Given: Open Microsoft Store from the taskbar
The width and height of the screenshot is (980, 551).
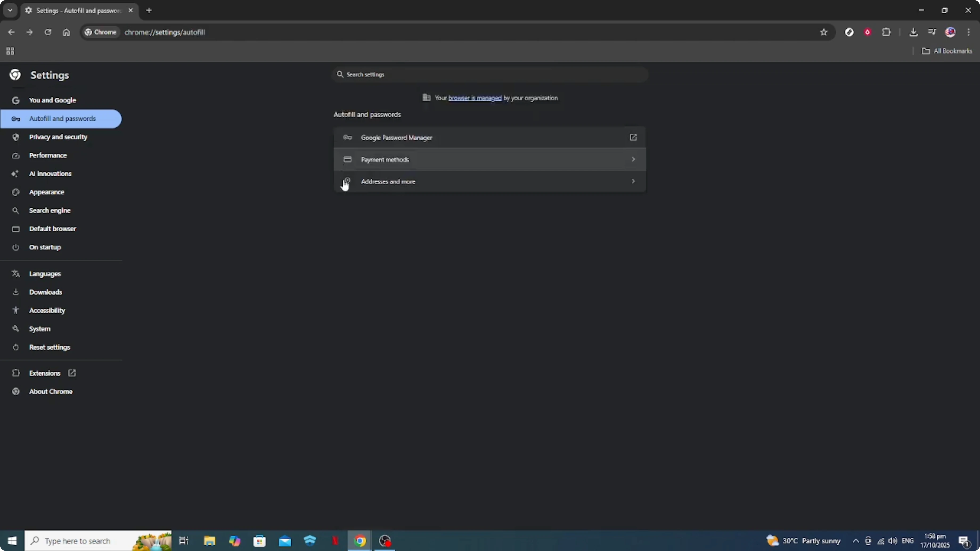Looking at the screenshot, I should (x=259, y=541).
